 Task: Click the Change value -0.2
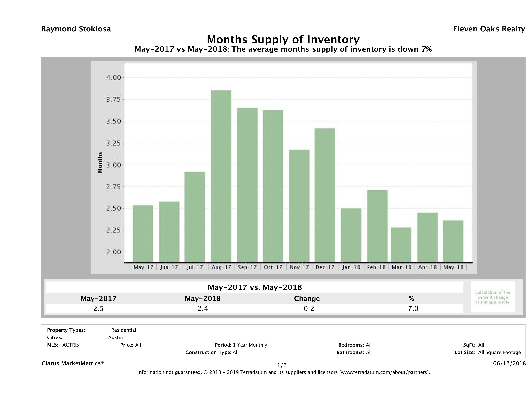pos(307,308)
